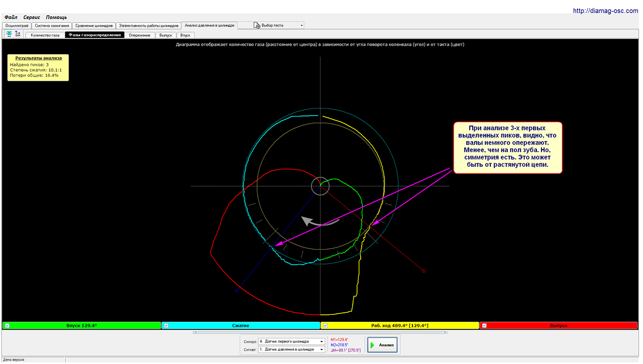Switch to Эффективность работы цилиндров tab
The width and height of the screenshot is (643, 364).
[x=149, y=25]
